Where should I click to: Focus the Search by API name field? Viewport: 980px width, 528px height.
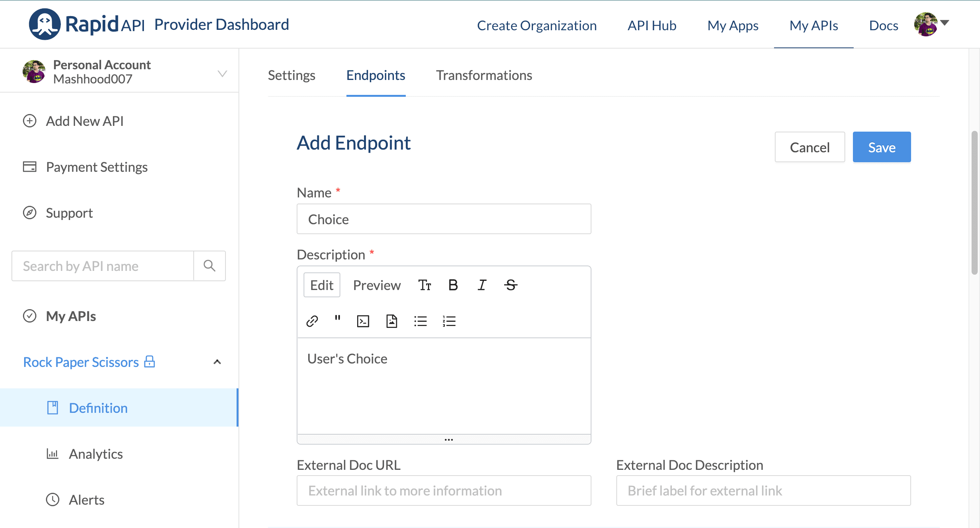[103, 266]
